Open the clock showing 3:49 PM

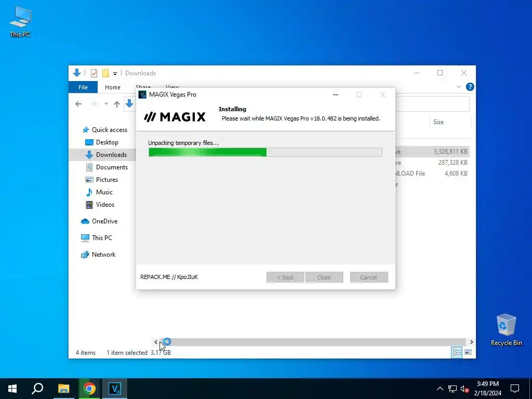click(x=487, y=389)
